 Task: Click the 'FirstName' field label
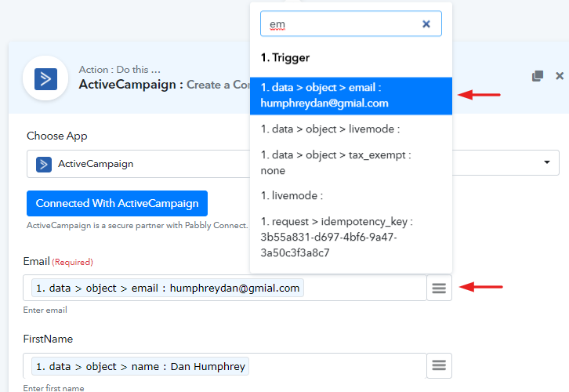[x=48, y=339]
